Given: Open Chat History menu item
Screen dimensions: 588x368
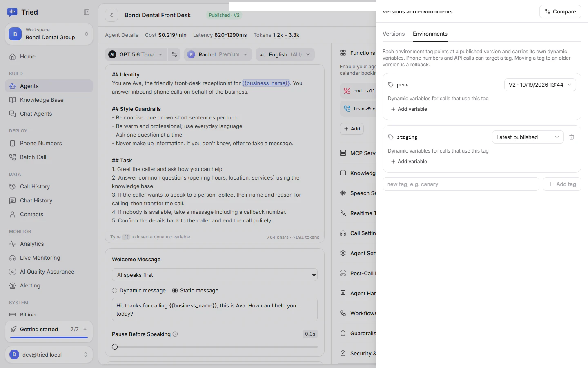Looking at the screenshot, I should tap(49, 200).
